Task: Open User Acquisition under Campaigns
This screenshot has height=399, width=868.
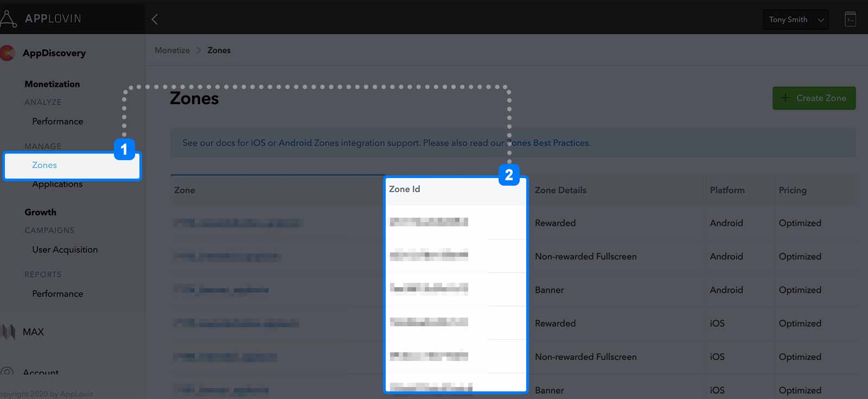Action: coord(65,250)
